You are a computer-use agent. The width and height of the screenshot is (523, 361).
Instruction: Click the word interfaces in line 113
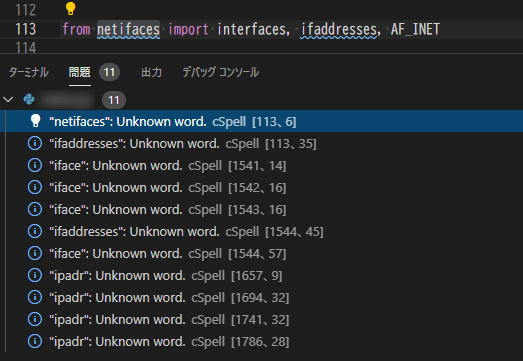[x=251, y=29]
